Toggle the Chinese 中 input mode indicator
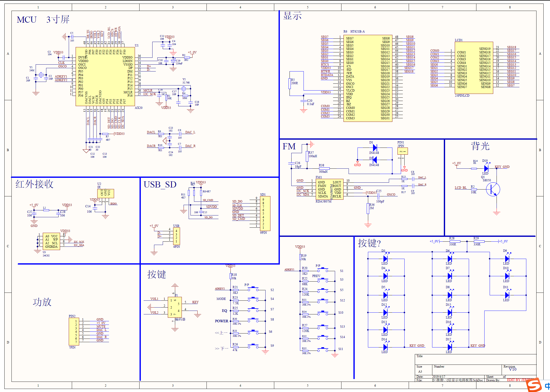The width and height of the screenshot is (550, 392). pyautogui.click(x=547, y=386)
